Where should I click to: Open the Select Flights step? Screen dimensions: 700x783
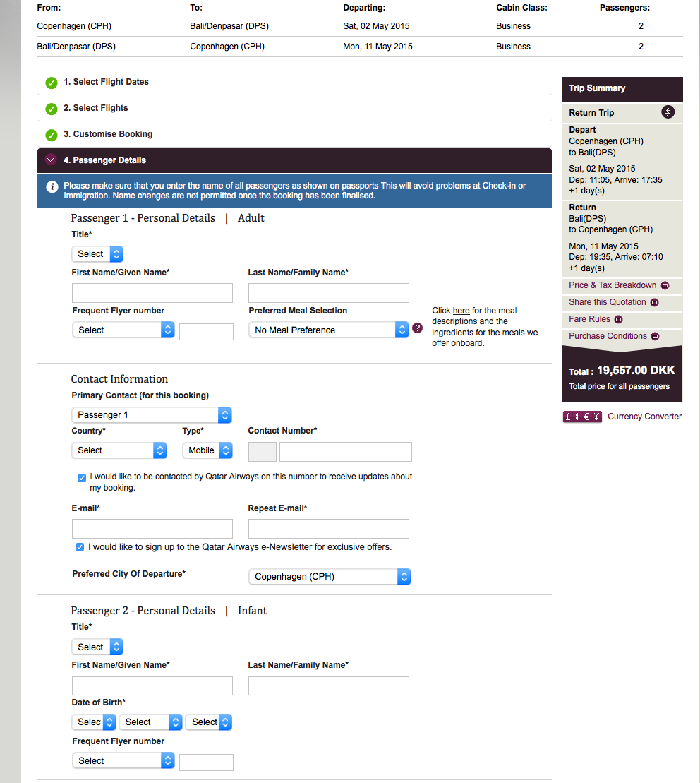[101, 108]
